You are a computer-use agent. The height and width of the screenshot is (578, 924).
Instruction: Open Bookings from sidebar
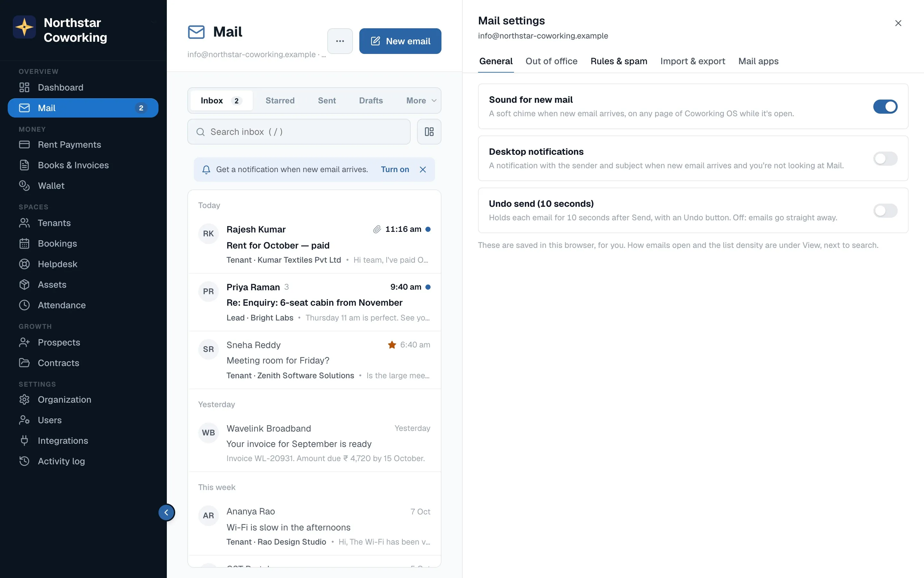(83, 243)
